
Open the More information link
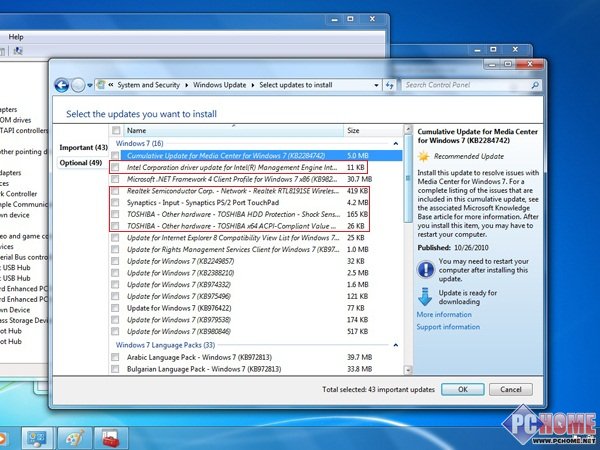coord(444,315)
